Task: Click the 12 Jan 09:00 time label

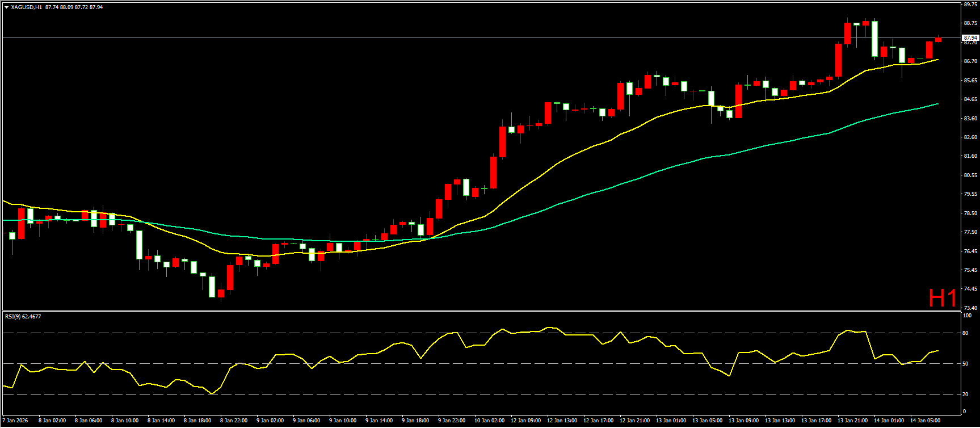Action: (524, 421)
